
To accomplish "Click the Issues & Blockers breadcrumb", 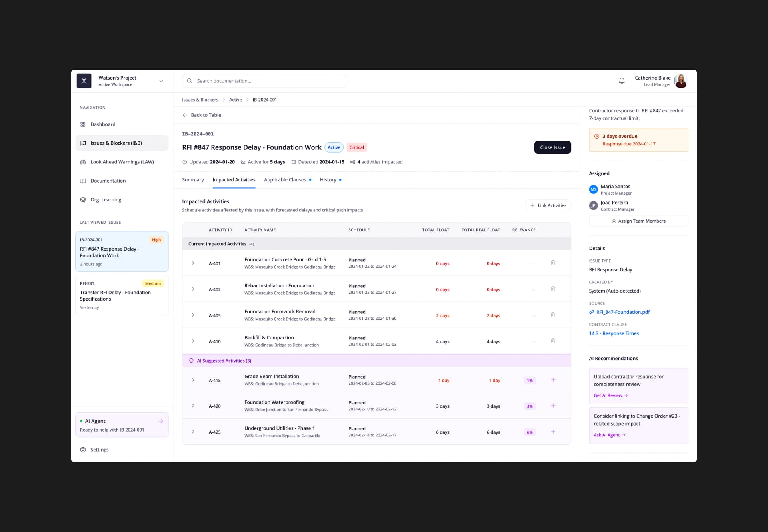I will (200, 100).
